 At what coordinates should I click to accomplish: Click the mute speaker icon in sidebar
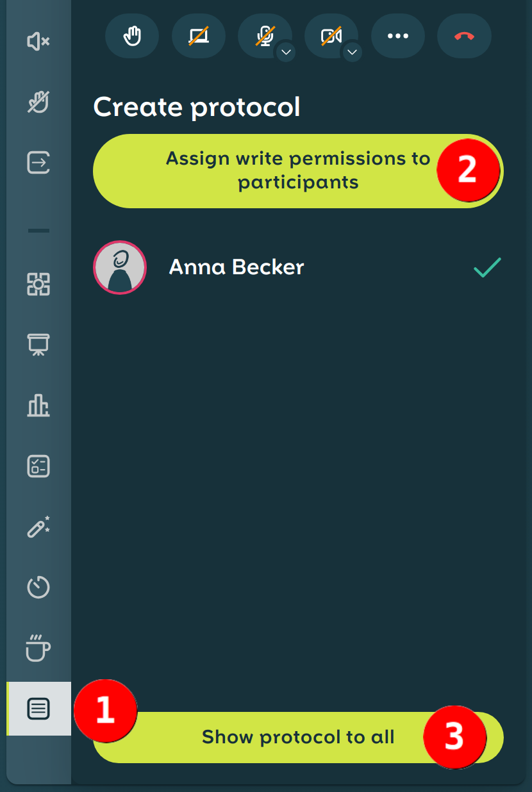(38, 42)
